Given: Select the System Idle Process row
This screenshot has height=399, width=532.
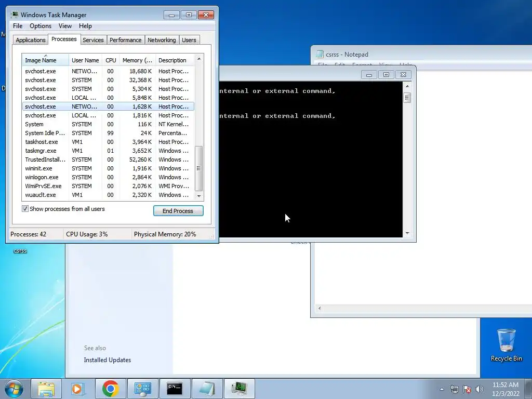Looking at the screenshot, I should point(108,133).
